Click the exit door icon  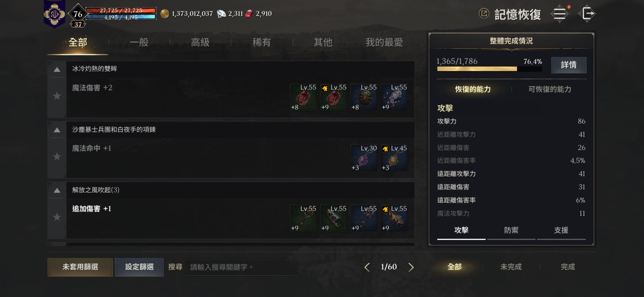pos(587,13)
